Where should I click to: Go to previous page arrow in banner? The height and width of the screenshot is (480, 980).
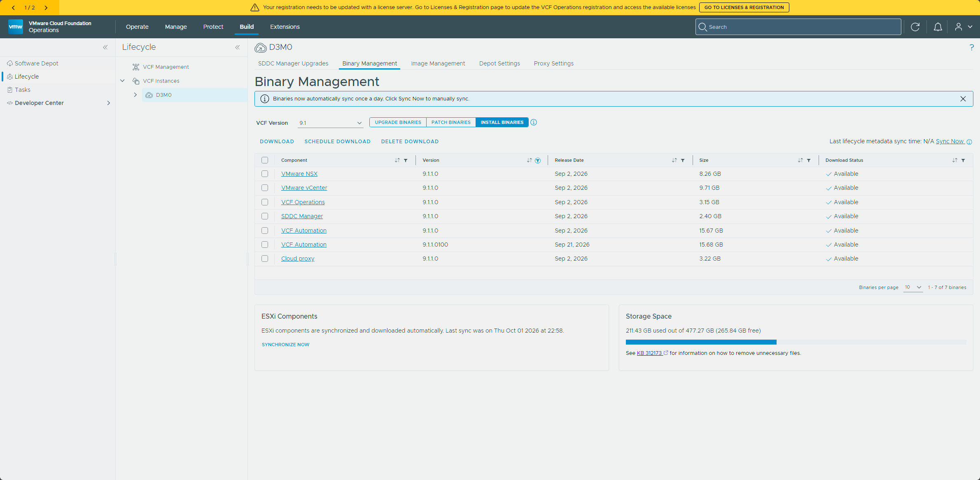tap(13, 7)
